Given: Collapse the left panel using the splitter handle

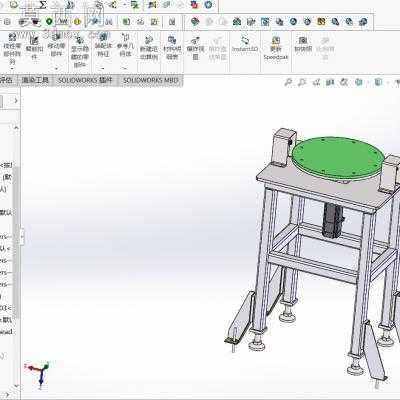Looking at the screenshot, I should point(22,237).
